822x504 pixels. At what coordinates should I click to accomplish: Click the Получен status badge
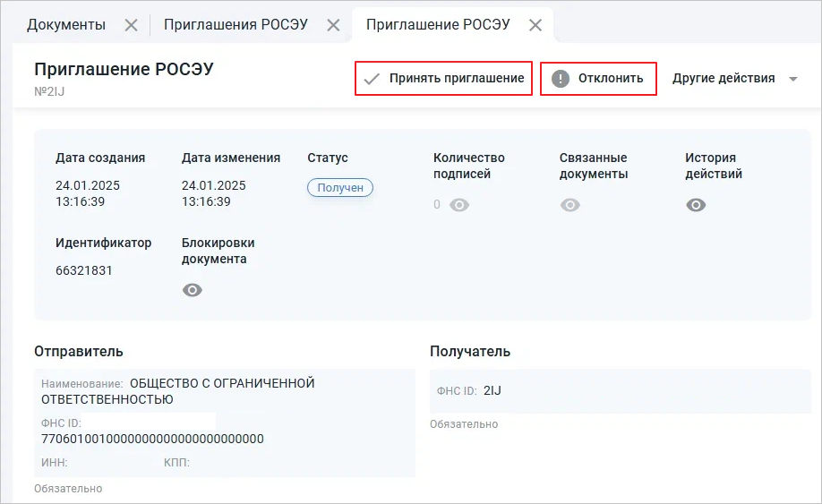pyautogui.click(x=340, y=188)
